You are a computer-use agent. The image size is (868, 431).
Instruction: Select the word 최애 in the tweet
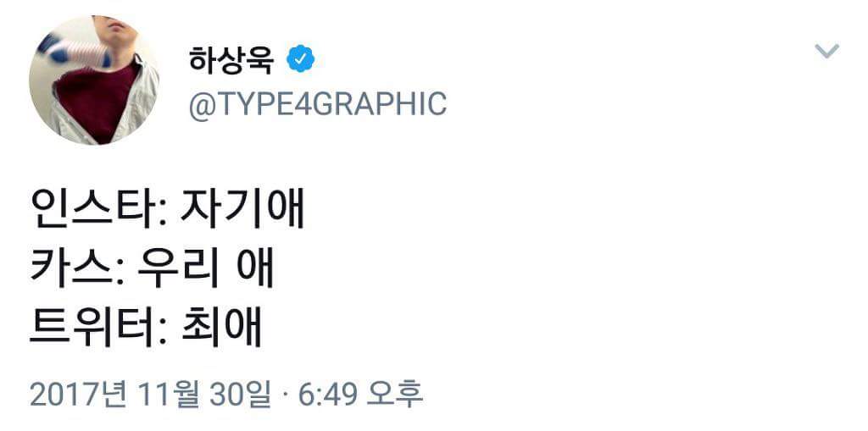[x=222, y=329]
